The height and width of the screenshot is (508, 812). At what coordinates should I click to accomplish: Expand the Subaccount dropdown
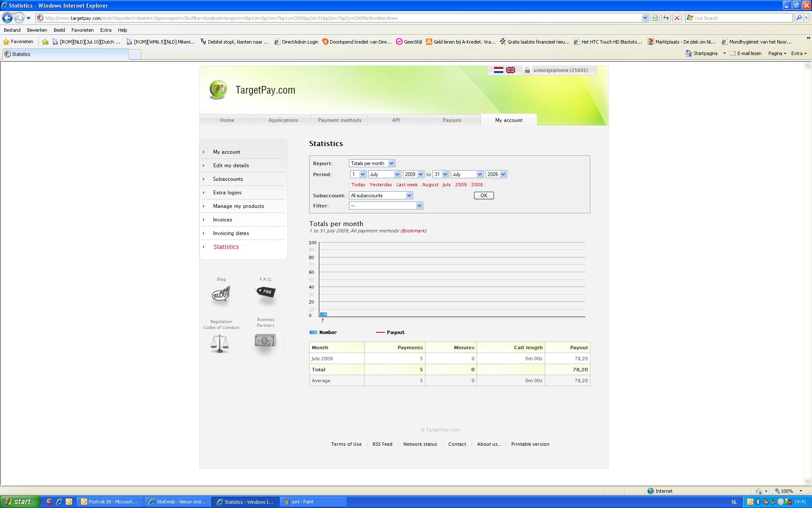click(x=381, y=196)
